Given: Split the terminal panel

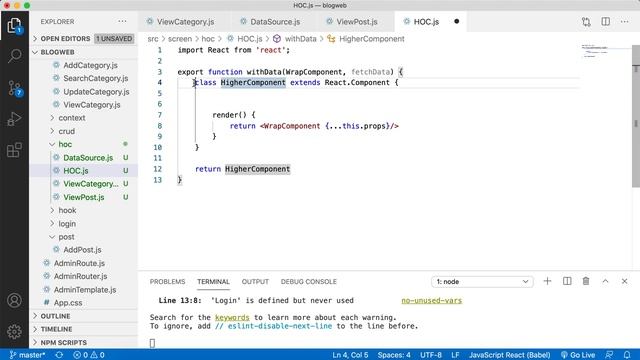Looking at the screenshot, I should pos(567,281).
